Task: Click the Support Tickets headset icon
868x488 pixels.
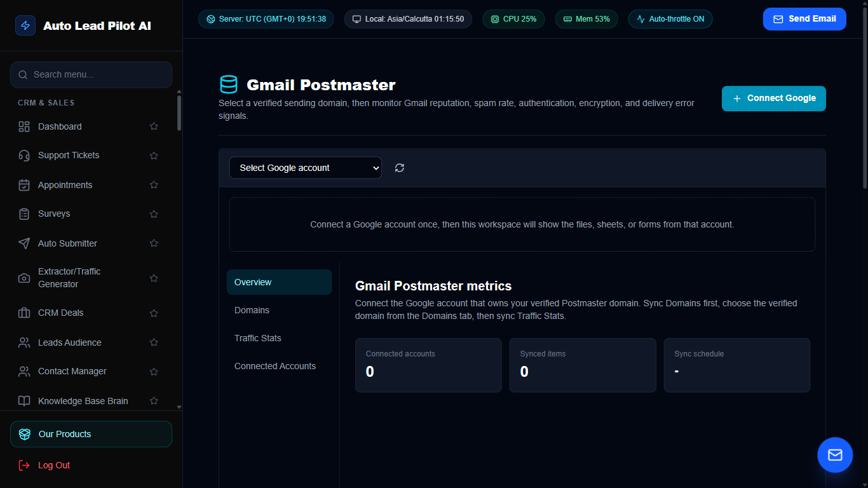Action: [24, 155]
